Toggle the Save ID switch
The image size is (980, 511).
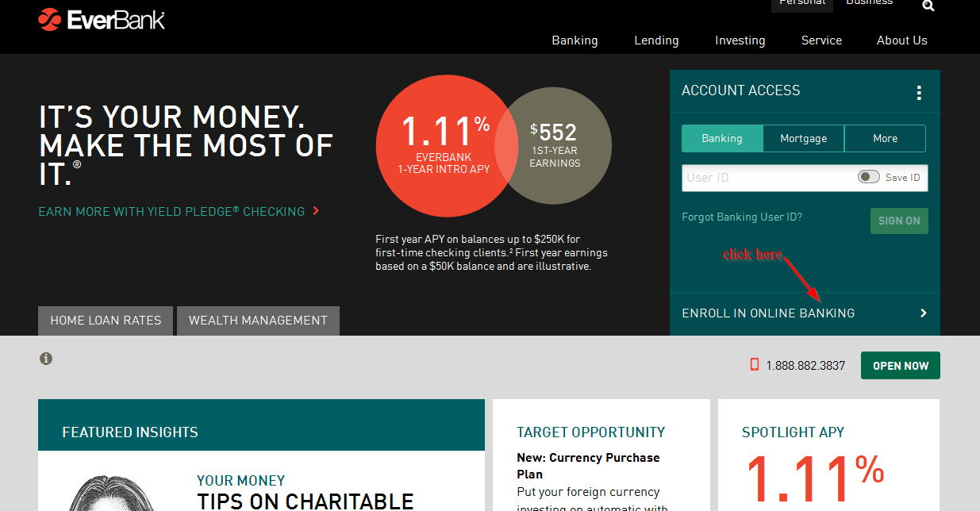869,177
